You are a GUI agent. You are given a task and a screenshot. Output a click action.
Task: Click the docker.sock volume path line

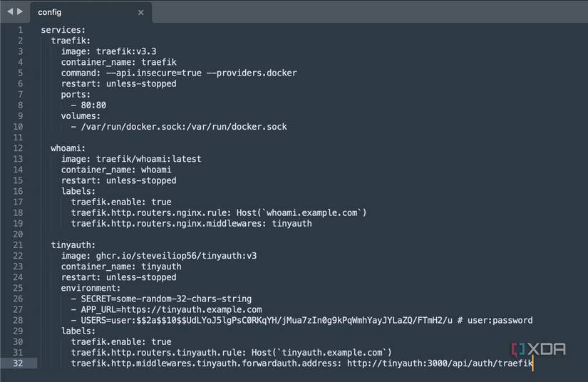(x=184, y=127)
